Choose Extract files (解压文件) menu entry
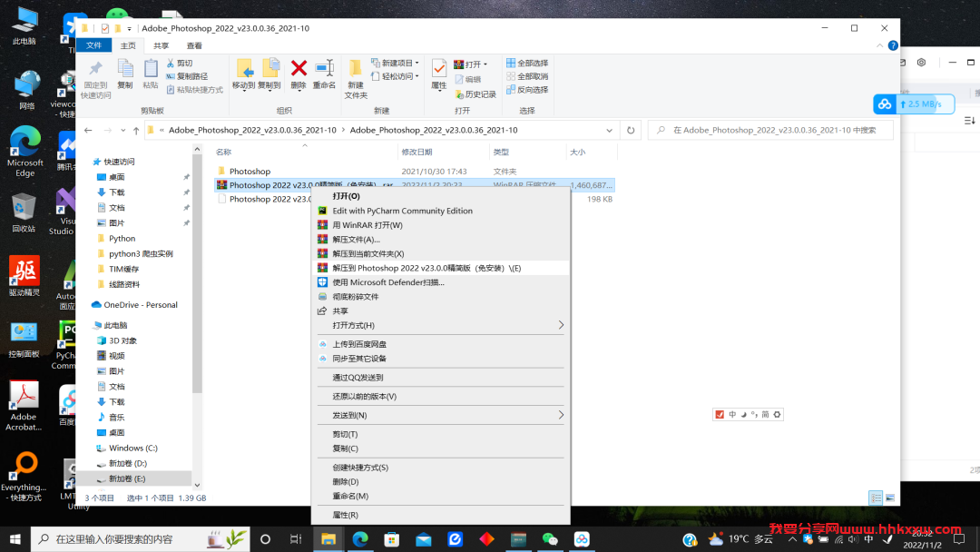 pyautogui.click(x=441, y=240)
